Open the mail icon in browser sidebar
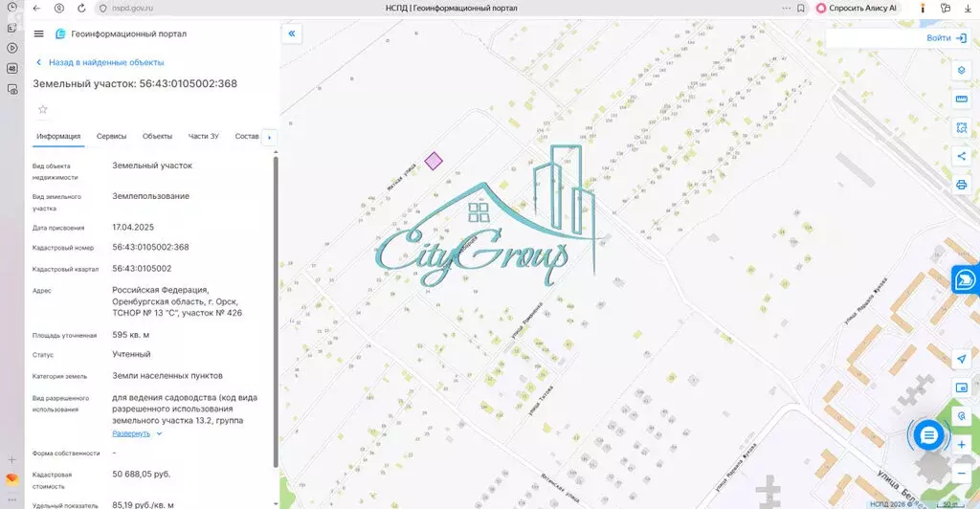The image size is (980, 509). (11, 478)
